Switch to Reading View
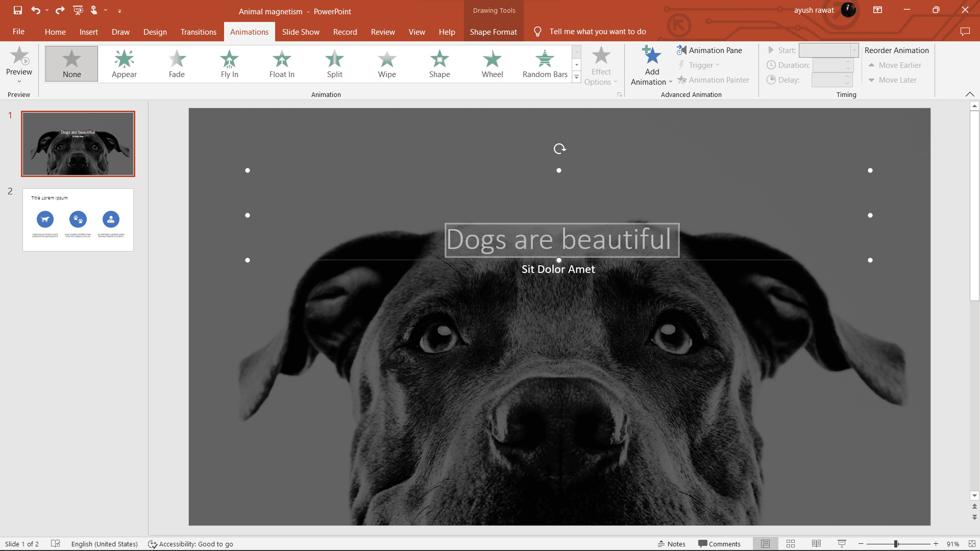The width and height of the screenshot is (980, 551). (x=816, y=544)
